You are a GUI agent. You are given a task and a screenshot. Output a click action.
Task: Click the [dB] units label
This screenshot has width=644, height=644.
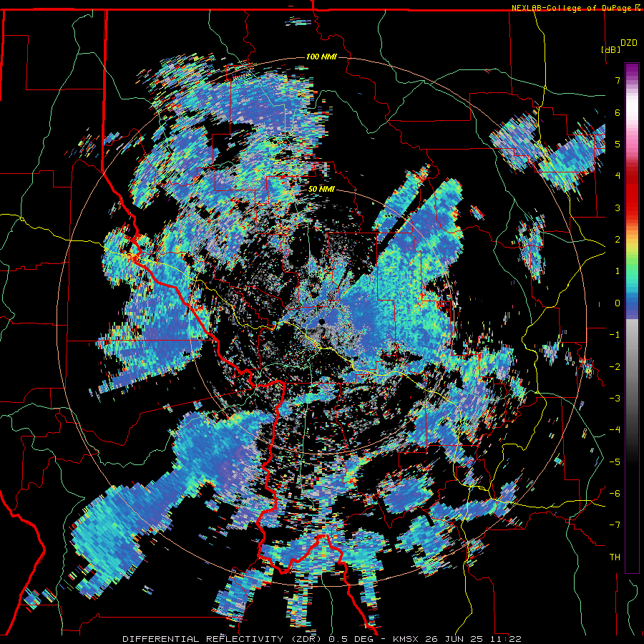pos(611,49)
